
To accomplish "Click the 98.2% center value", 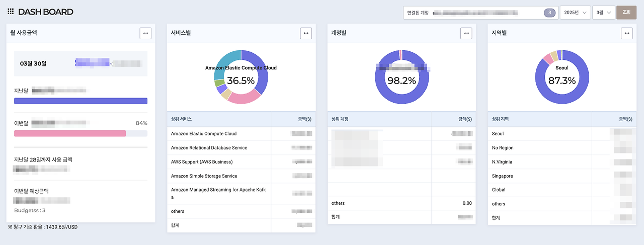I will point(401,80).
